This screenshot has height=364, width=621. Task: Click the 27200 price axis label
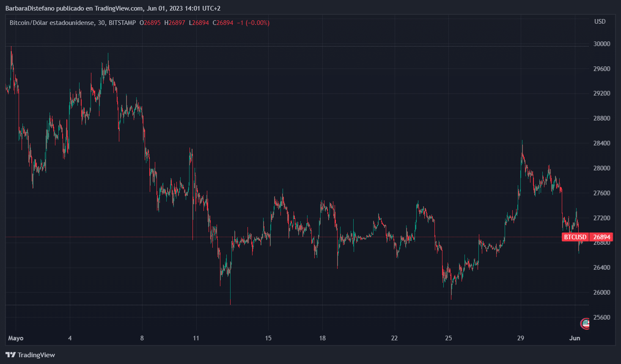602,218
